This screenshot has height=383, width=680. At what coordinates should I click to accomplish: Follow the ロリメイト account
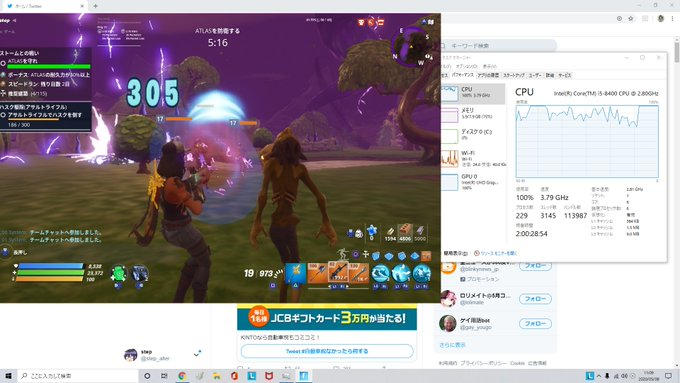[x=535, y=299]
